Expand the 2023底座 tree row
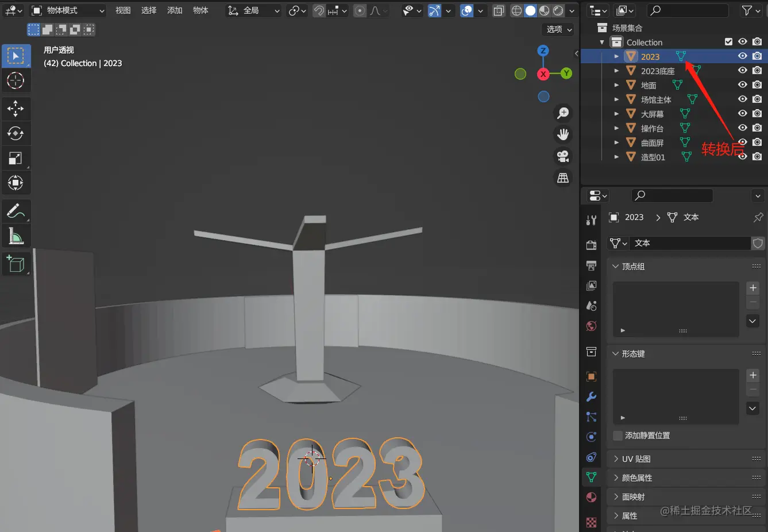 click(x=616, y=71)
